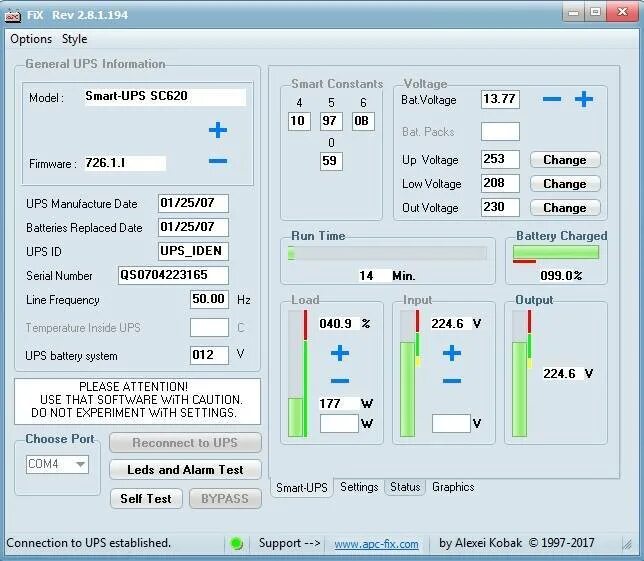Click Change button for Low Voltage
644x561 pixels.
[565, 184]
